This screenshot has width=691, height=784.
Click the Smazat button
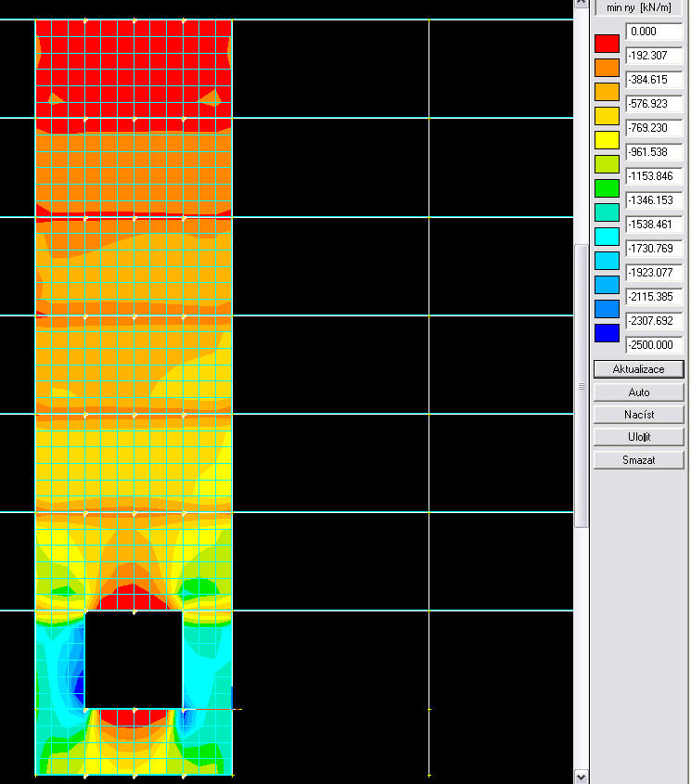click(x=639, y=460)
